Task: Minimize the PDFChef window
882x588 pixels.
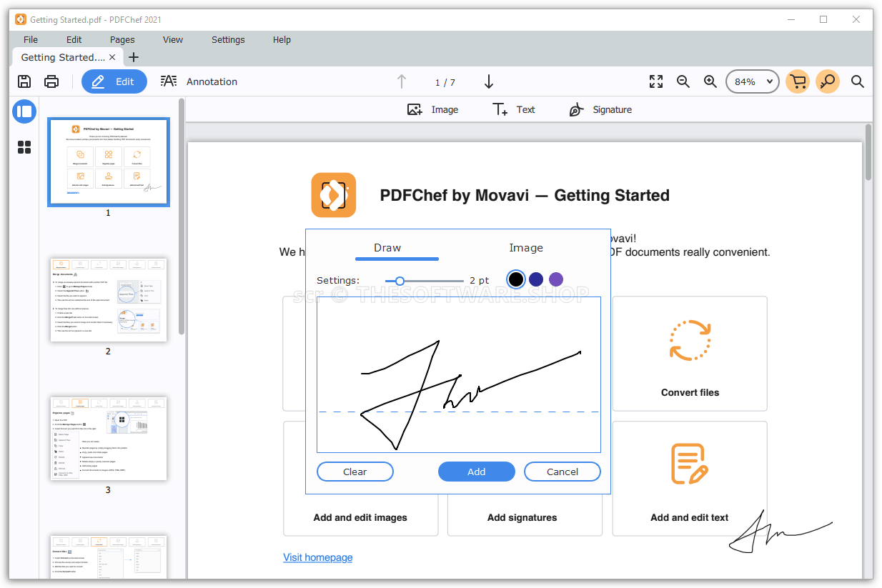Action: pyautogui.click(x=791, y=19)
